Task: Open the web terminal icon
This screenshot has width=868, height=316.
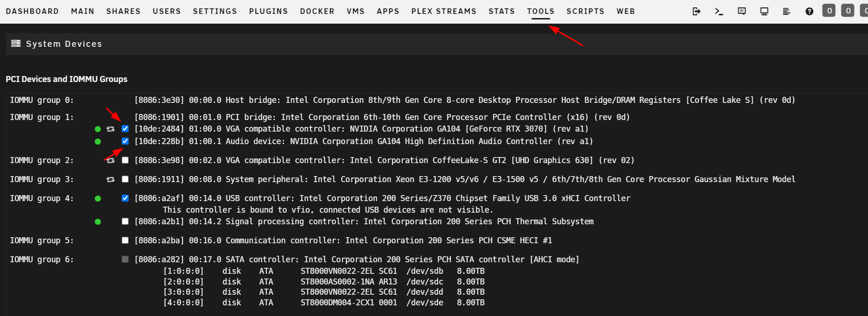Action: coord(719,11)
